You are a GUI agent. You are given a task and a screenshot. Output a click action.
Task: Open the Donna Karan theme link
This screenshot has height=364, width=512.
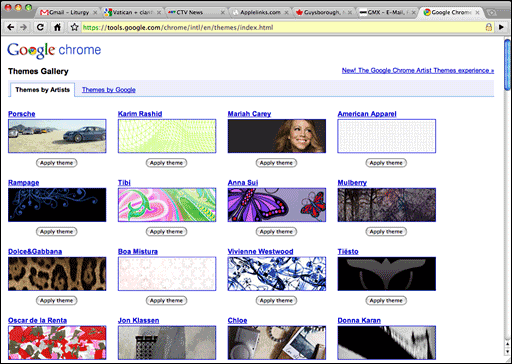tap(359, 320)
